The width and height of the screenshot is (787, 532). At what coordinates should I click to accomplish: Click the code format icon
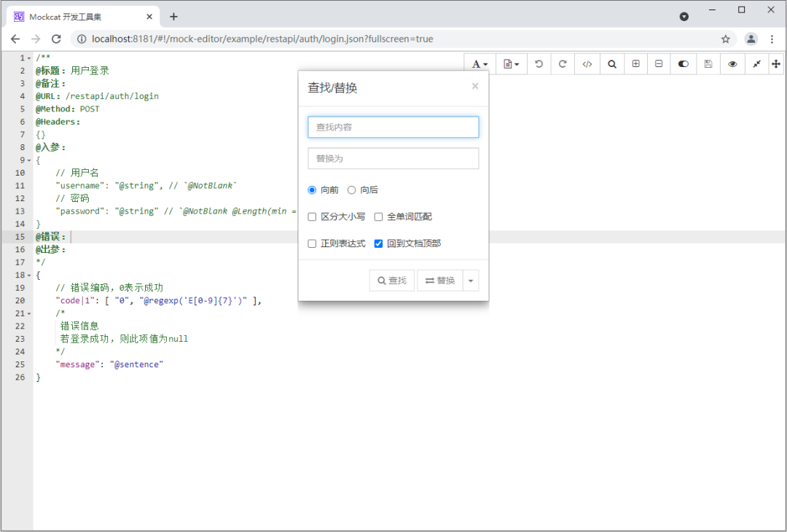click(587, 64)
